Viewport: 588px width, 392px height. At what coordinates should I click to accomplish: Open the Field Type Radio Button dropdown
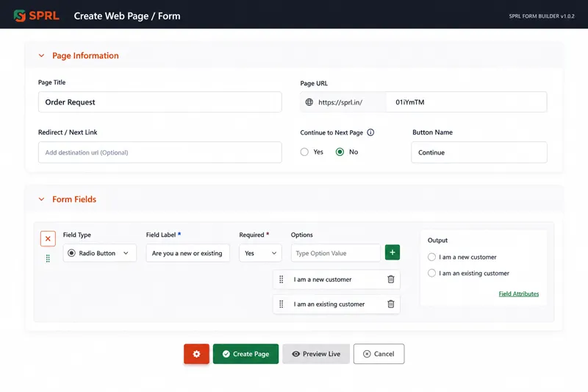click(x=100, y=253)
